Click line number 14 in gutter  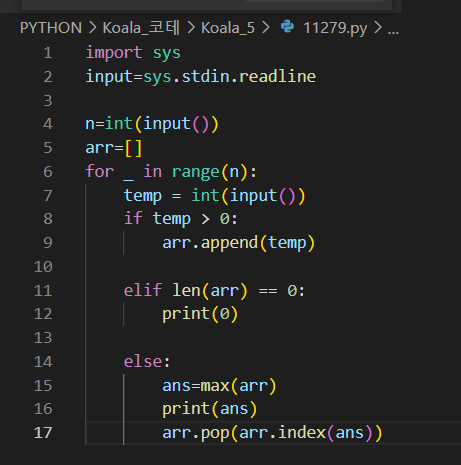(x=43, y=362)
